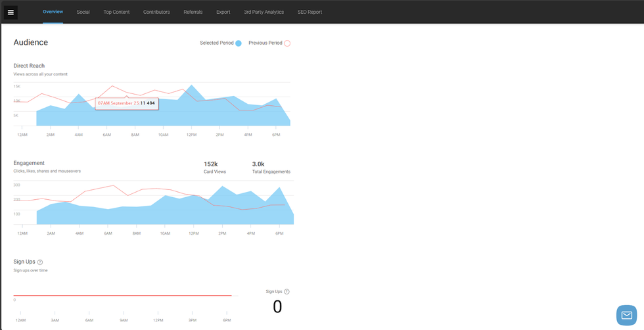Image resolution: width=644 pixels, height=330 pixels.
Task: Select the Contributors tab
Action: [x=156, y=12]
